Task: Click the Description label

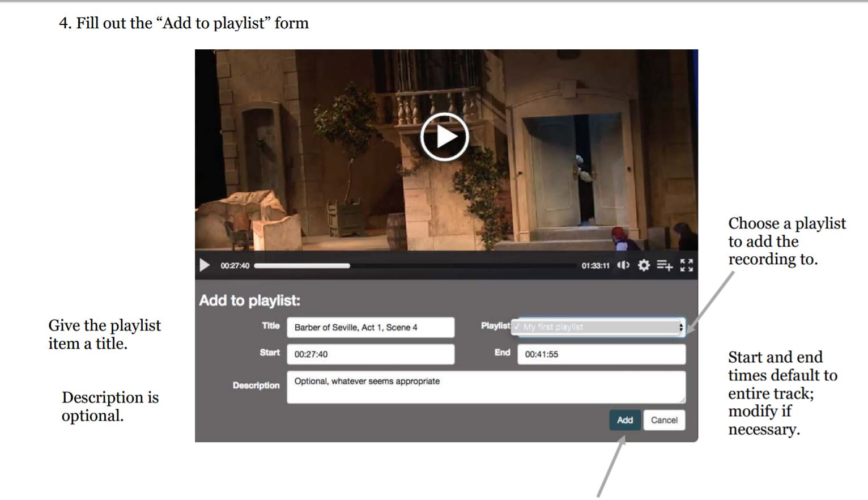Action: 256,385
